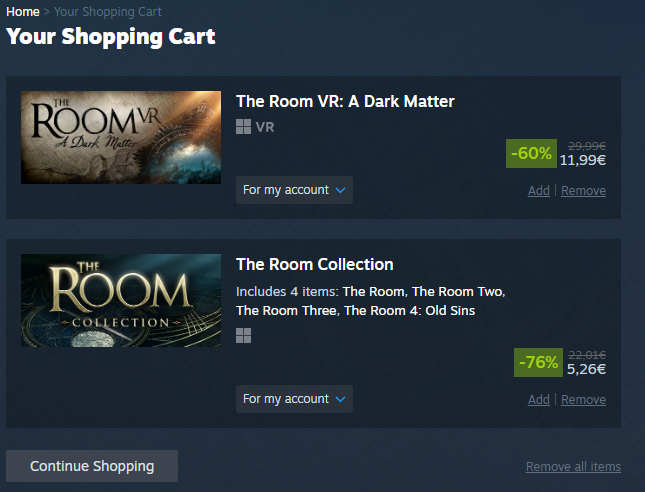Click the -76% discount badge
The image size is (645, 492).
(538, 362)
